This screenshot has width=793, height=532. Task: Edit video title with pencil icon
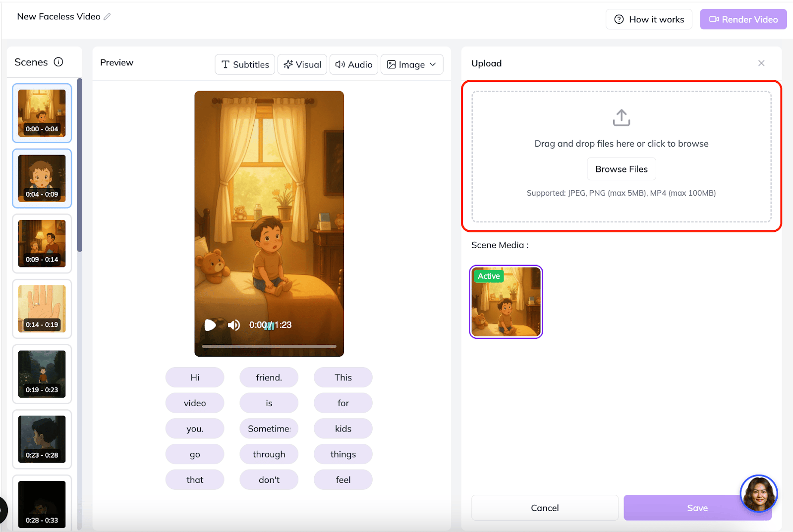tap(107, 16)
